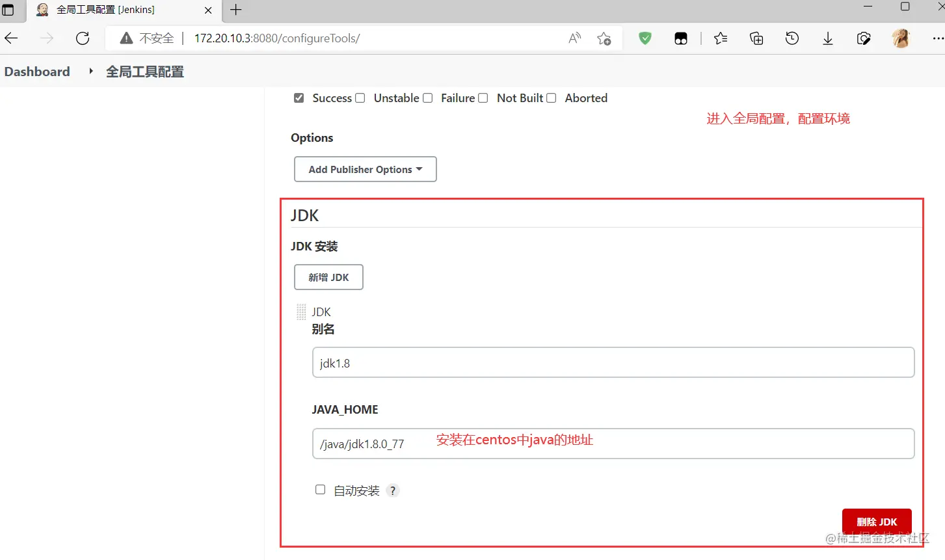The width and height of the screenshot is (945, 560).
Task: Maximize the browser window
Action: (x=905, y=7)
